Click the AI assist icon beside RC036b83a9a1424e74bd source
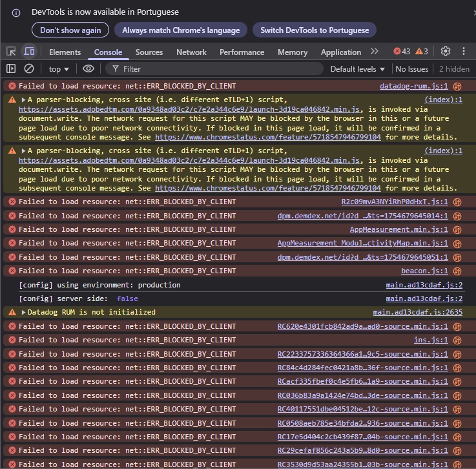 point(457,396)
